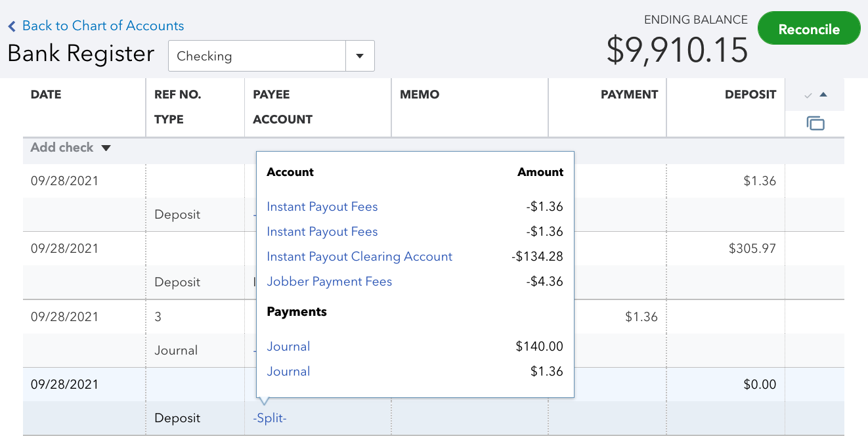Click the ascending sort arrow in the header
The image size is (868, 436).
[823, 95]
